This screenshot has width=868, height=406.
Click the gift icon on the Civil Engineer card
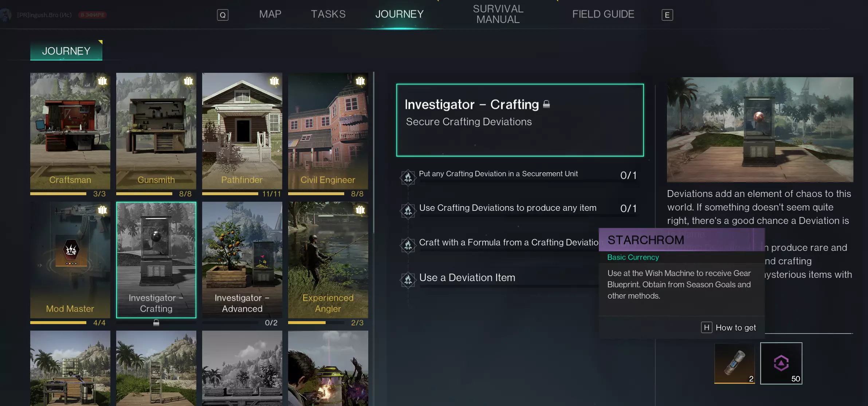(360, 81)
